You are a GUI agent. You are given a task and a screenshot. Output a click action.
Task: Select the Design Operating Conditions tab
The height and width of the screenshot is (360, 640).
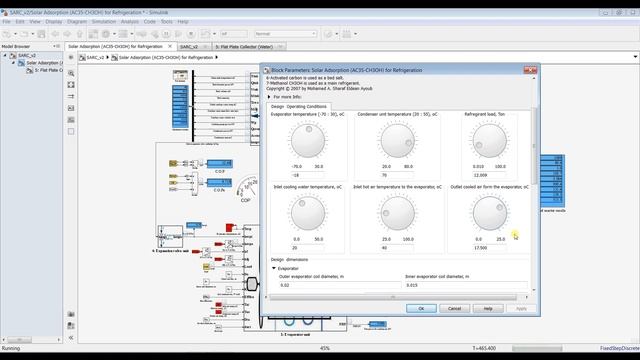[299, 107]
